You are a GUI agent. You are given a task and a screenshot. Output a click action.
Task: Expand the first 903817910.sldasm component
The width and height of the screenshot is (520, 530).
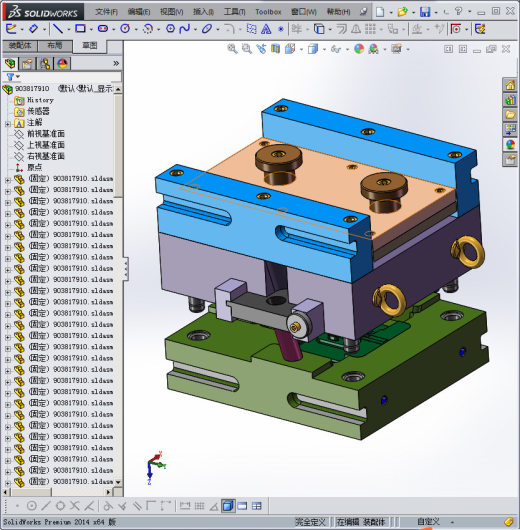[7, 180]
